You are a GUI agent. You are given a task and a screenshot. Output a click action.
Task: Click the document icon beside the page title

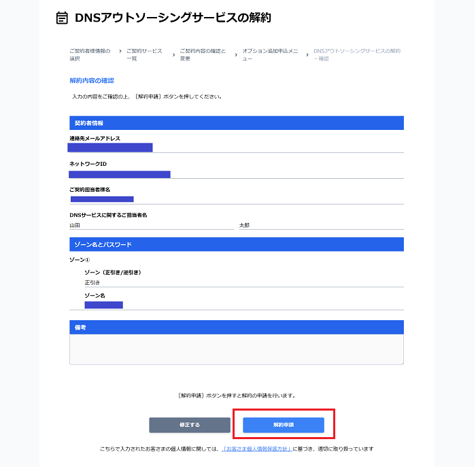tap(62, 18)
